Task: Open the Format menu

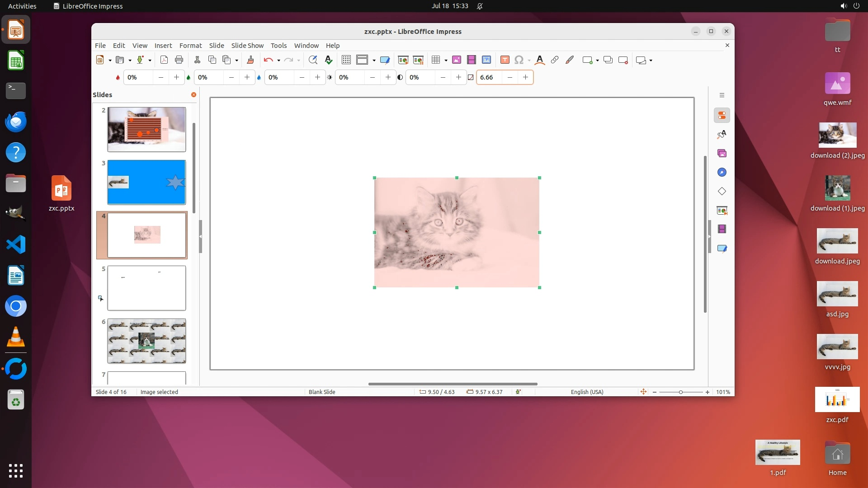Action: [x=190, y=46]
